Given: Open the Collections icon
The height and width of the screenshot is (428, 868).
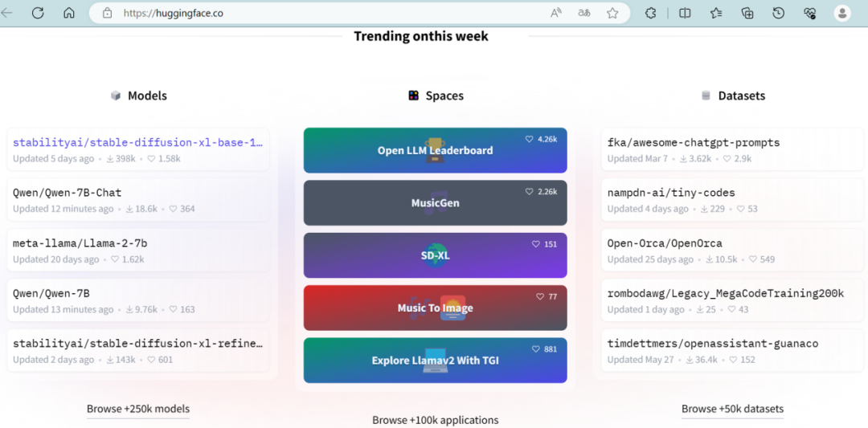Looking at the screenshot, I should click(748, 14).
